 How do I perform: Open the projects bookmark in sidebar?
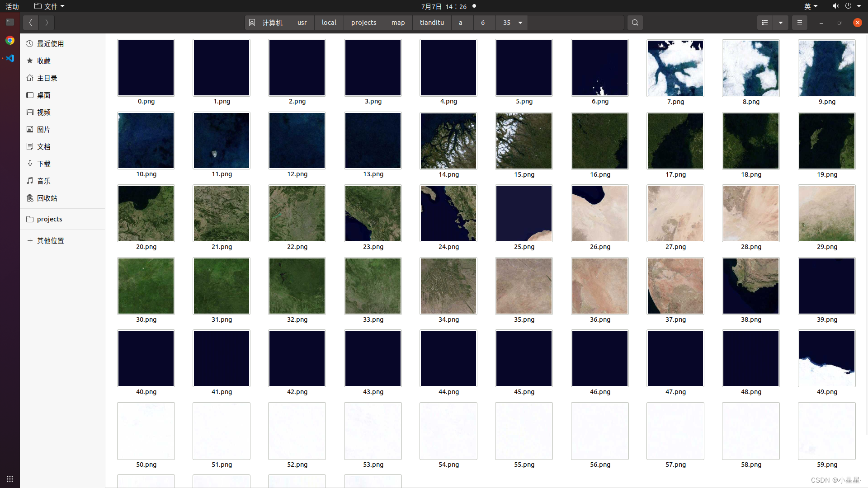[62, 219]
